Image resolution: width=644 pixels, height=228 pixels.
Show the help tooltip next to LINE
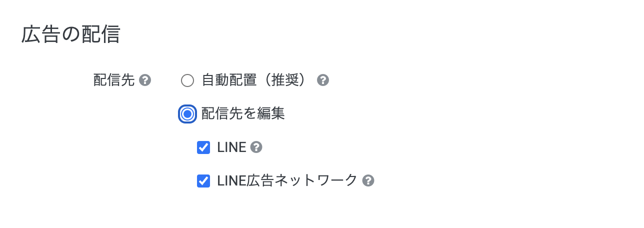256,147
